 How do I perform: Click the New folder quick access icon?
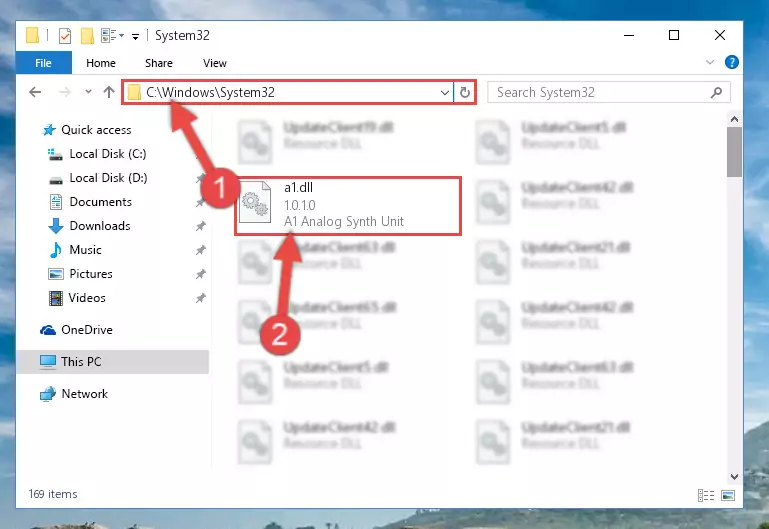pos(87,35)
